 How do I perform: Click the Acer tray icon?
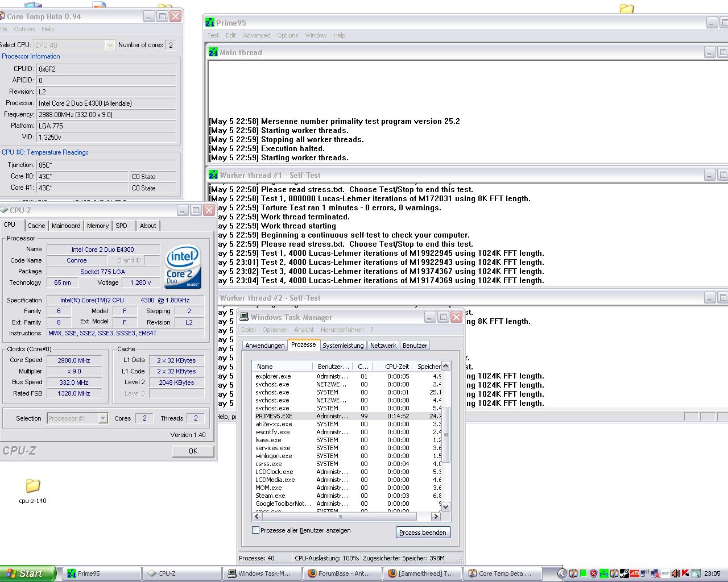pyautogui.click(x=665, y=573)
